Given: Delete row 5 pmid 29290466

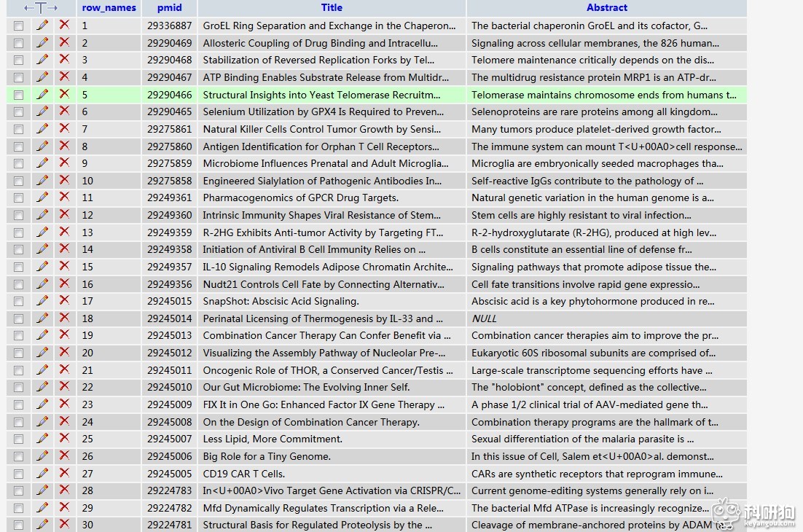Looking at the screenshot, I should tap(64, 94).
